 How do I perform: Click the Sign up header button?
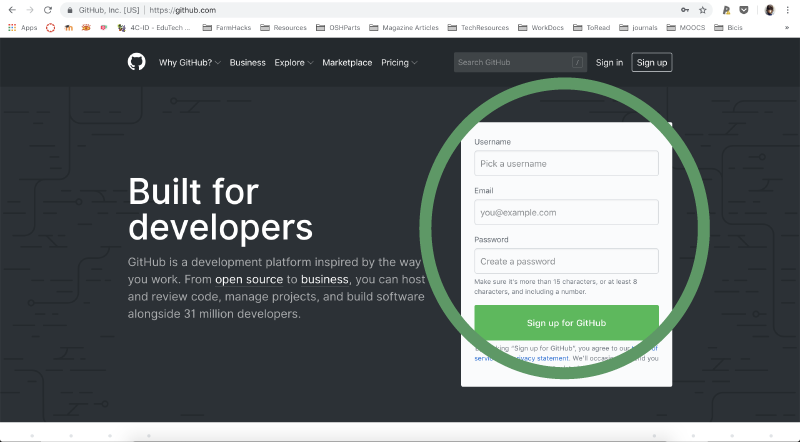point(652,62)
